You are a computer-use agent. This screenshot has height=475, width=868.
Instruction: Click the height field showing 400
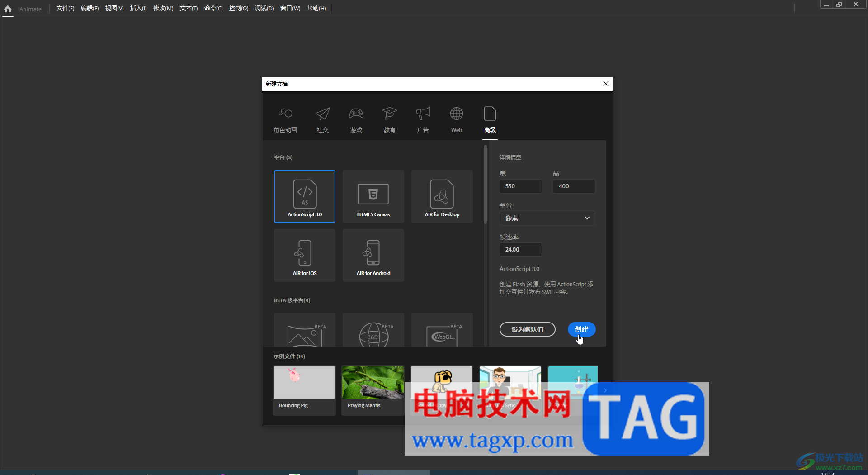(574, 186)
